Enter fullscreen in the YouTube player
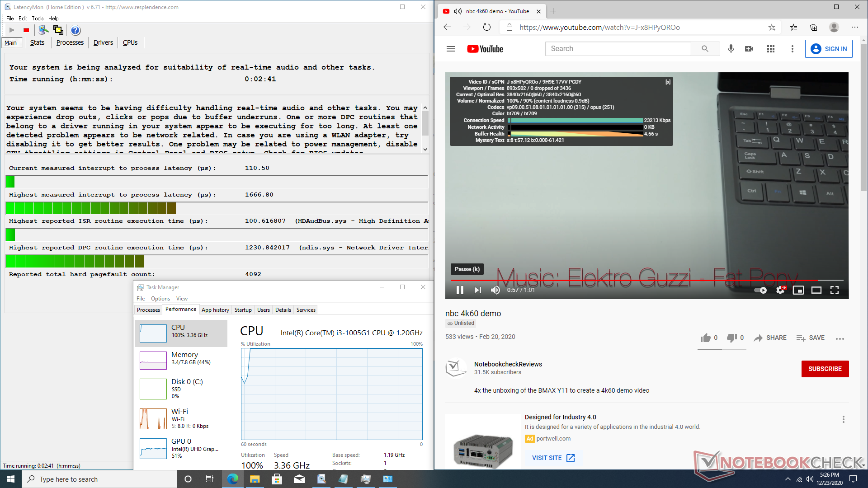 835,290
